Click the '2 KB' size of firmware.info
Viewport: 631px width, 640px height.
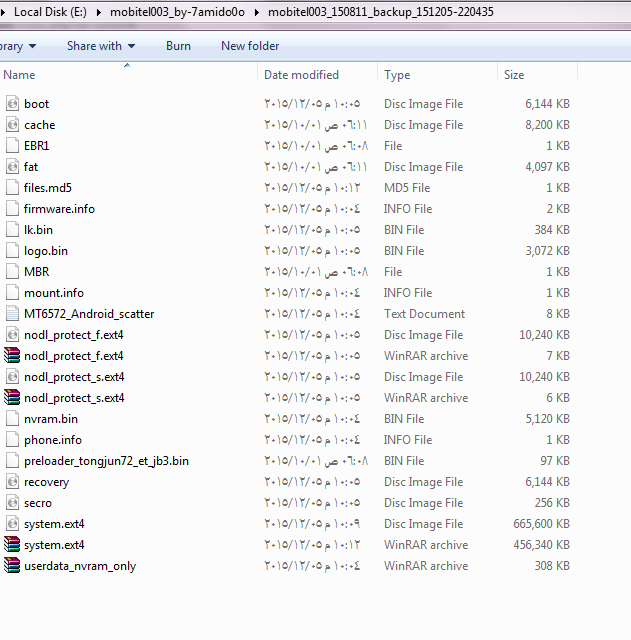558,209
